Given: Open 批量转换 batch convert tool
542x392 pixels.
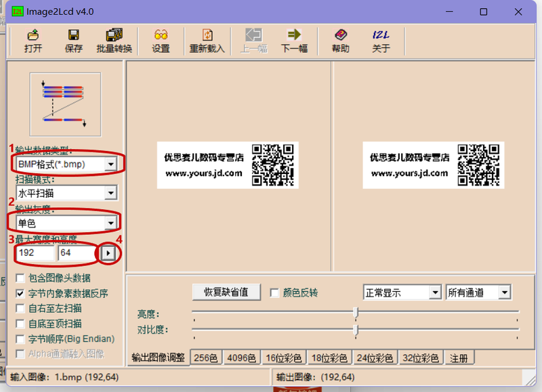Looking at the screenshot, I should point(114,41).
